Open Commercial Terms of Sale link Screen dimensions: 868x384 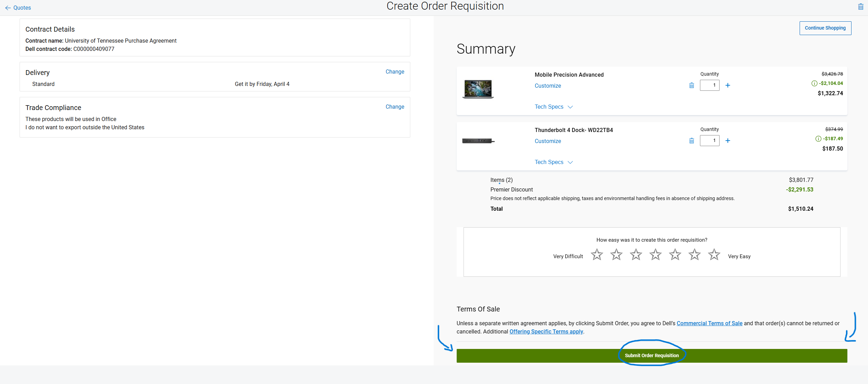click(x=709, y=323)
